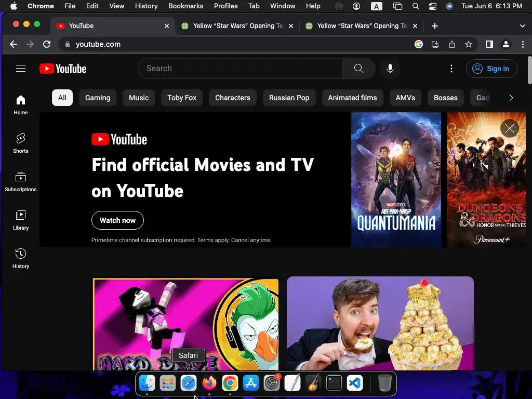Open the Dungeons & Dragons poster
Viewport: 532px width, 399px height.
[486, 179]
